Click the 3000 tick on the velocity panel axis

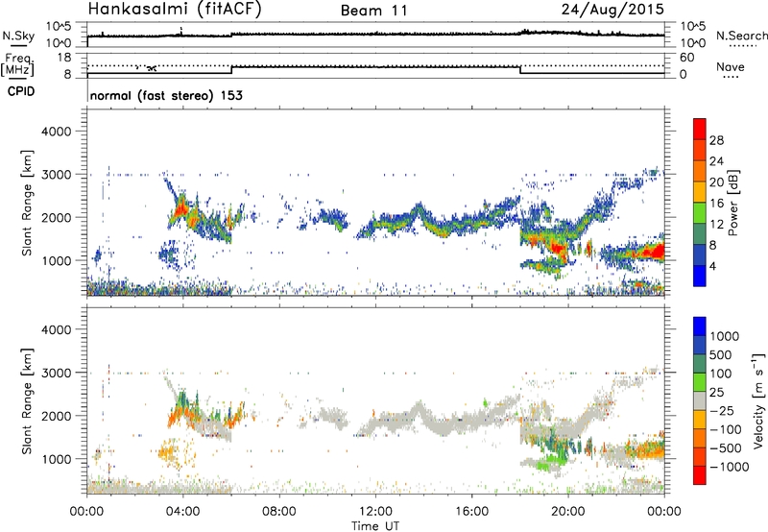[x=56, y=373]
